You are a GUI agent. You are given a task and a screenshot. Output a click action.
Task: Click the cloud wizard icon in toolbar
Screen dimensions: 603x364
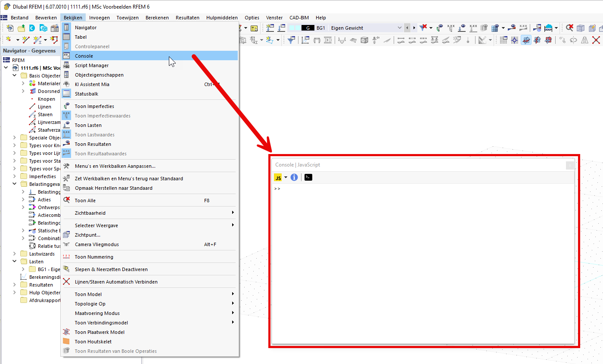tap(549, 28)
